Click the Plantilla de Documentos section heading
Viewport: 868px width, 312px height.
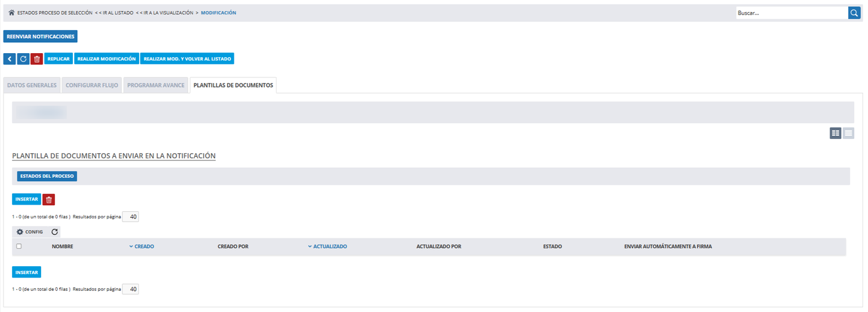click(x=114, y=156)
